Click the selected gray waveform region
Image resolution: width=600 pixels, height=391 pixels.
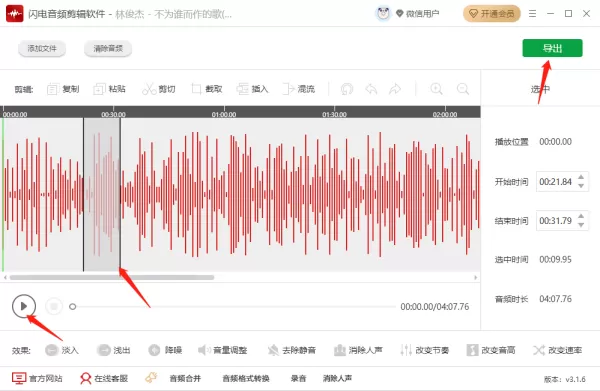[102, 194]
